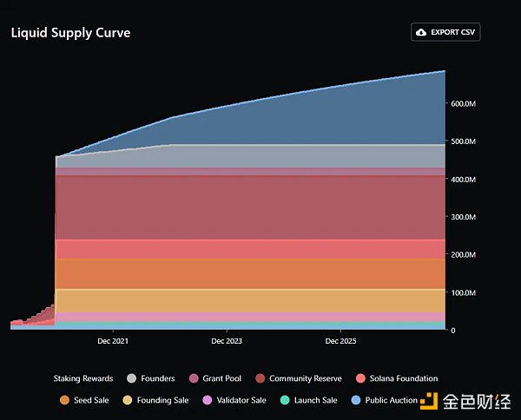
Task: Click the Dec 2021 x-axis label
Action: point(113,341)
